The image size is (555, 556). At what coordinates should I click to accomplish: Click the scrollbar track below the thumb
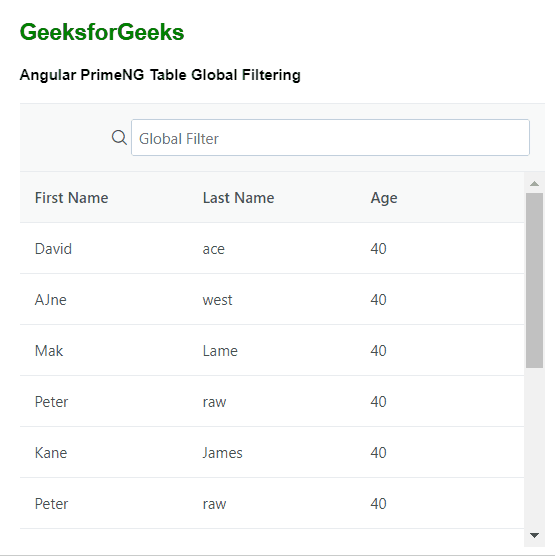click(534, 448)
